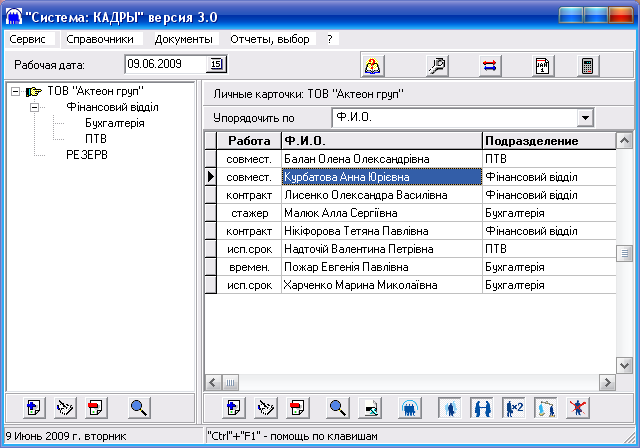Click the key/wrench settings icon
This screenshot has height=448, width=640.
(x=437, y=66)
